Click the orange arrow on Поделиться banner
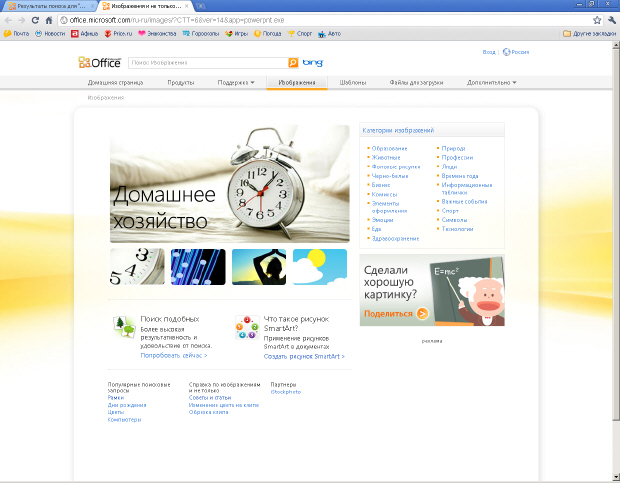The height and width of the screenshot is (483, 620). [422, 313]
